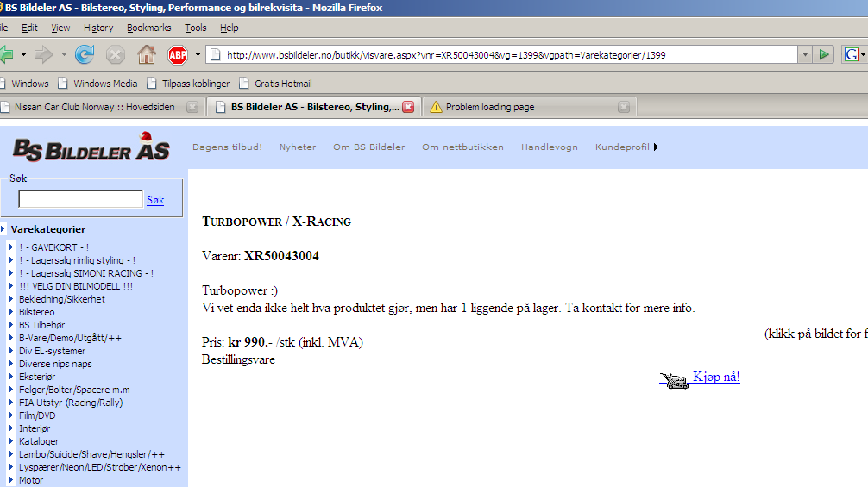Image resolution: width=868 pixels, height=487 pixels.
Task: Select the BS Bildeler AS tab
Action: [314, 107]
